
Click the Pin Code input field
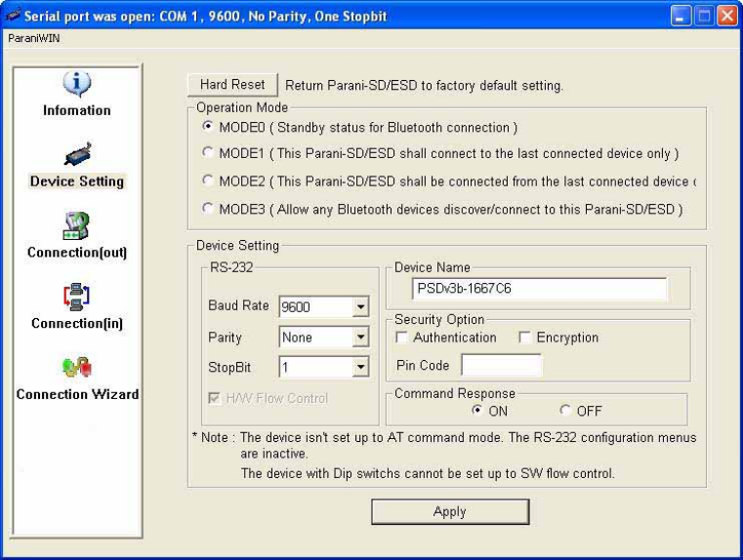501,365
